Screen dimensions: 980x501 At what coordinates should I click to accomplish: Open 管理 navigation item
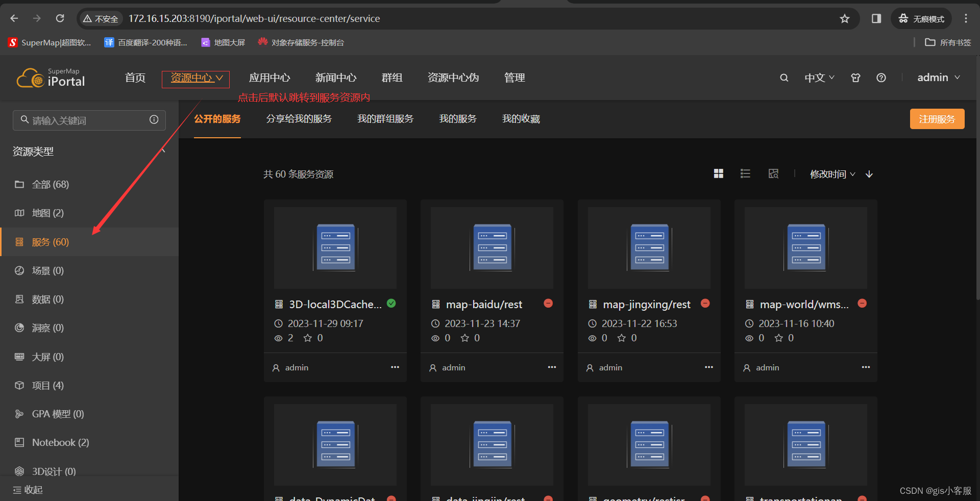click(x=514, y=78)
